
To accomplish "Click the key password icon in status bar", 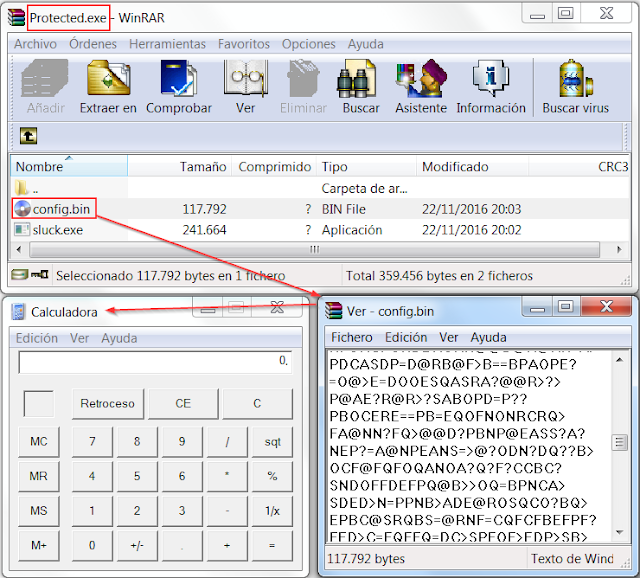I will click(40, 274).
